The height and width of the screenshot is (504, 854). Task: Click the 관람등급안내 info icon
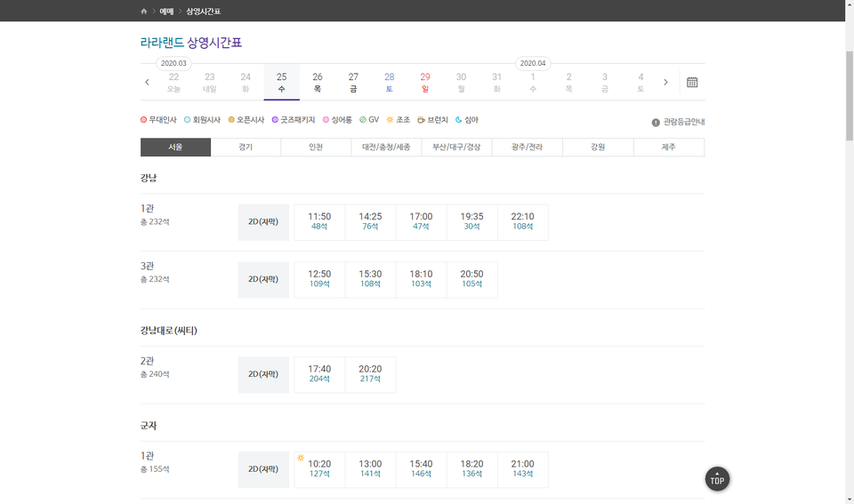pyautogui.click(x=656, y=122)
